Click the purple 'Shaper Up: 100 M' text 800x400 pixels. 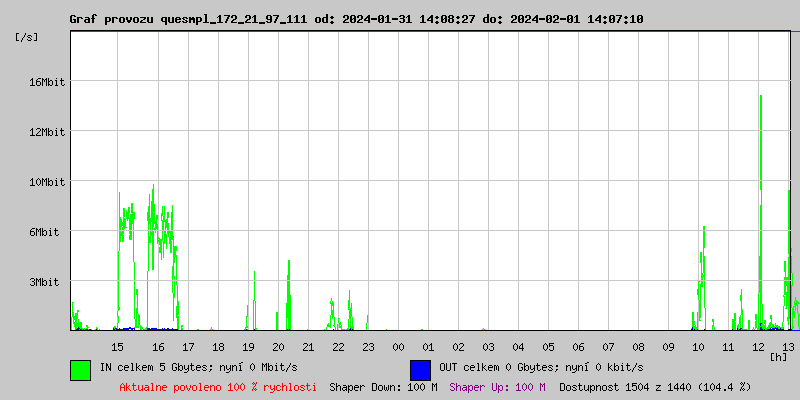click(x=497, y=386)
